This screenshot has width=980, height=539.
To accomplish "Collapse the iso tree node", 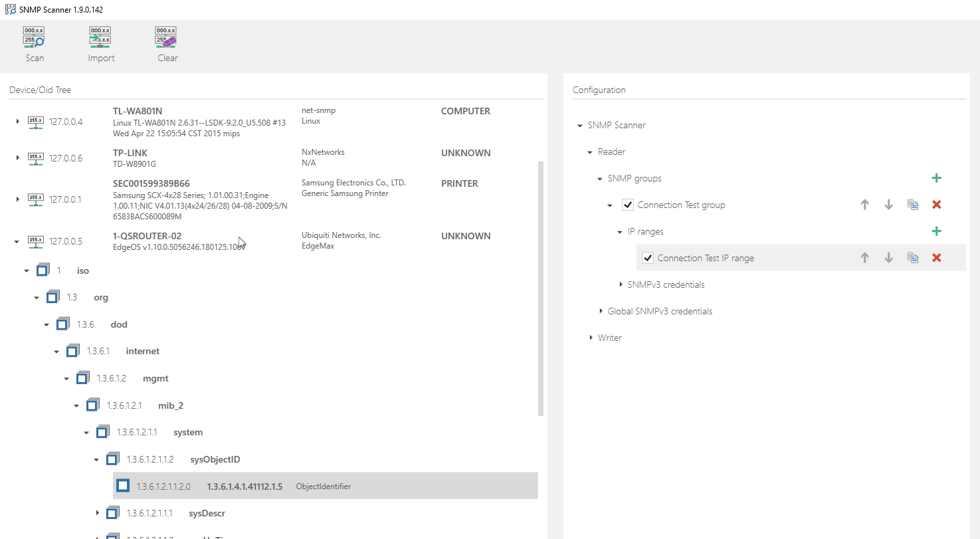I will click(x=27, y=271).
